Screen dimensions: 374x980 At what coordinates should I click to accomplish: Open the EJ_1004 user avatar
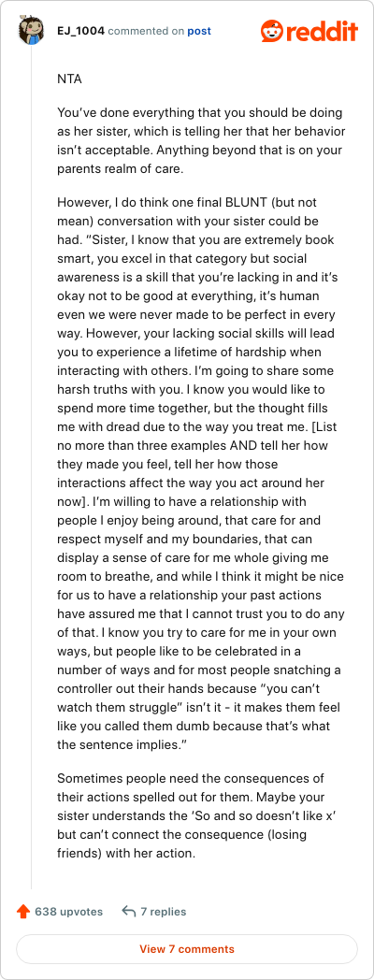31,31
